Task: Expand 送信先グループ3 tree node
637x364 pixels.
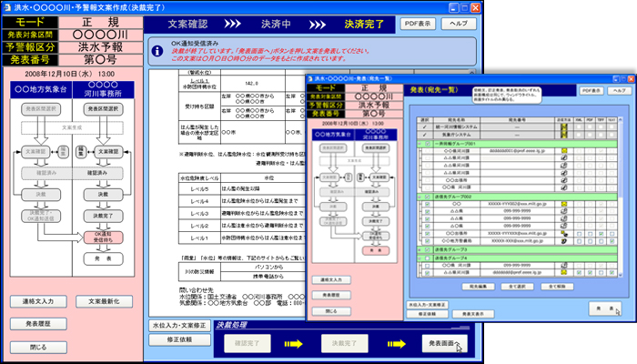Action: coord(420,249)
